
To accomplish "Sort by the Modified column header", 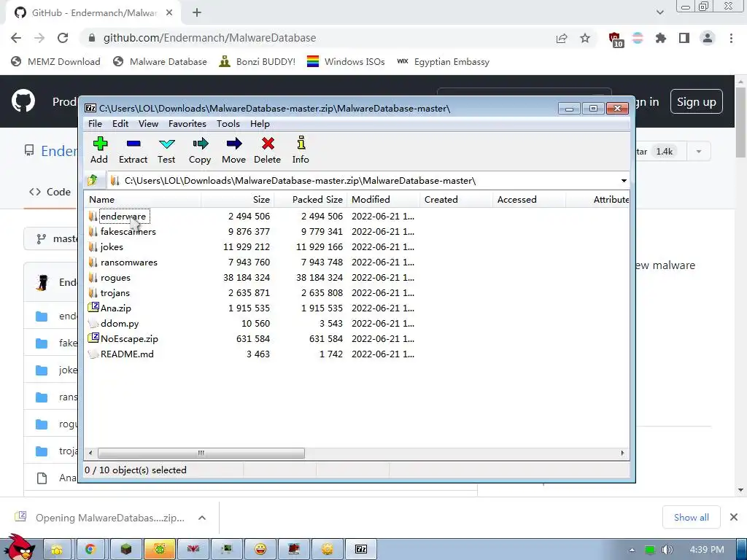I will (x=384, y=200).
